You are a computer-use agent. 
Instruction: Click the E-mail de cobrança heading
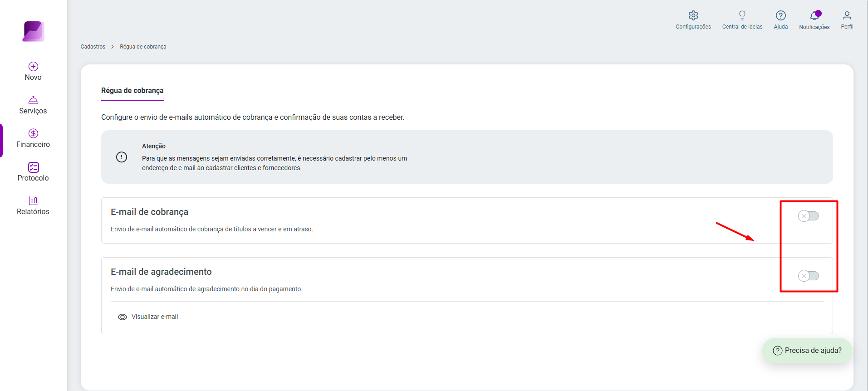point(149,212)
